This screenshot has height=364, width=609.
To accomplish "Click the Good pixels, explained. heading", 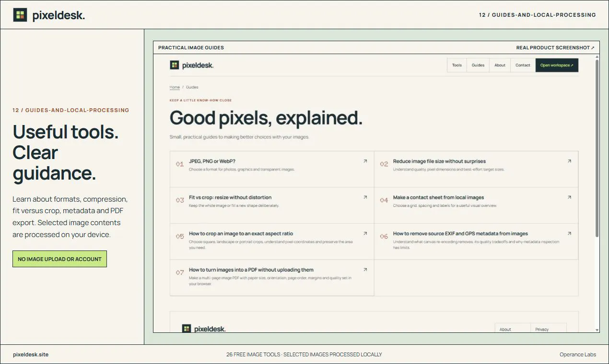I will pos(266,118).
